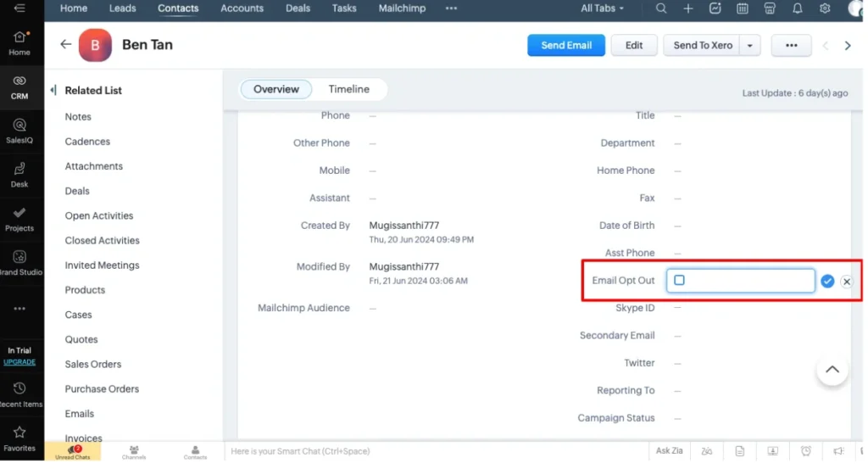Open the calendar icon in top bar
The width and height of the screenshot is (868, 469).
743,8
